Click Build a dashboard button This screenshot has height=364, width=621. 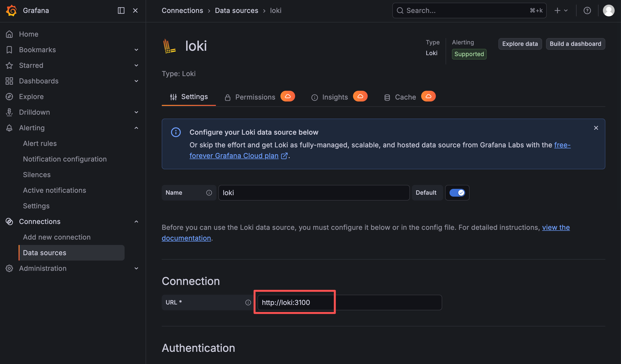point(575,44)
